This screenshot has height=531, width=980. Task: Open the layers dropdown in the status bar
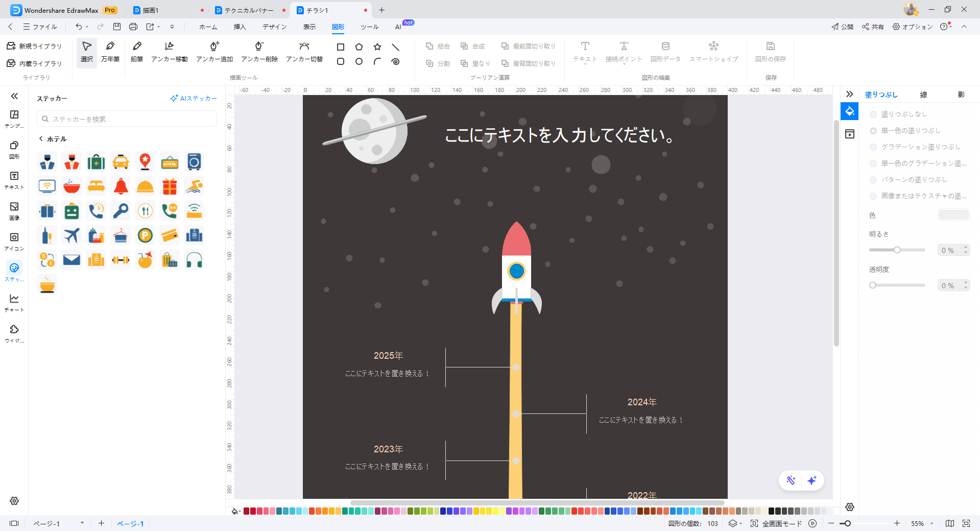[x=734, y=523]
